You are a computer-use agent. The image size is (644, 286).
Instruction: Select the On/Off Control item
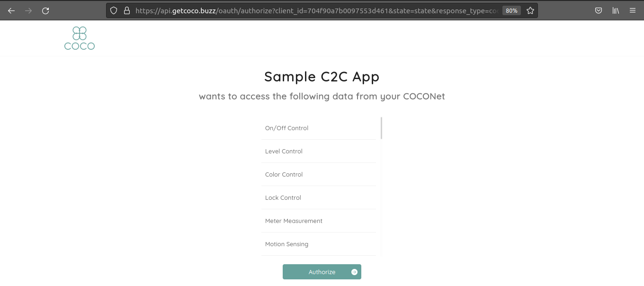click(x=287, y=128)
